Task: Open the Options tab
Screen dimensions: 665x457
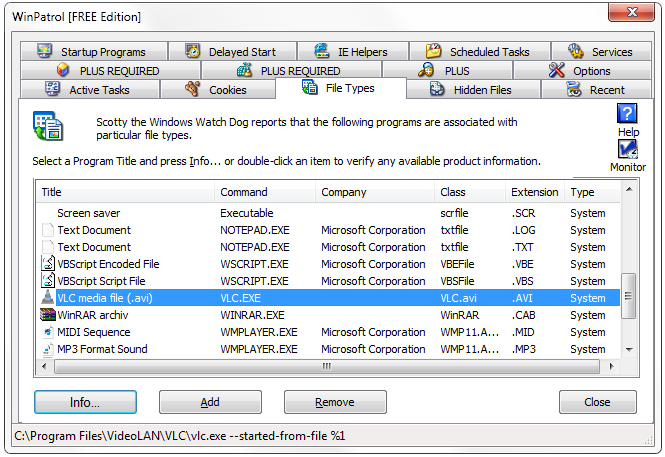Action: point(582,70)
